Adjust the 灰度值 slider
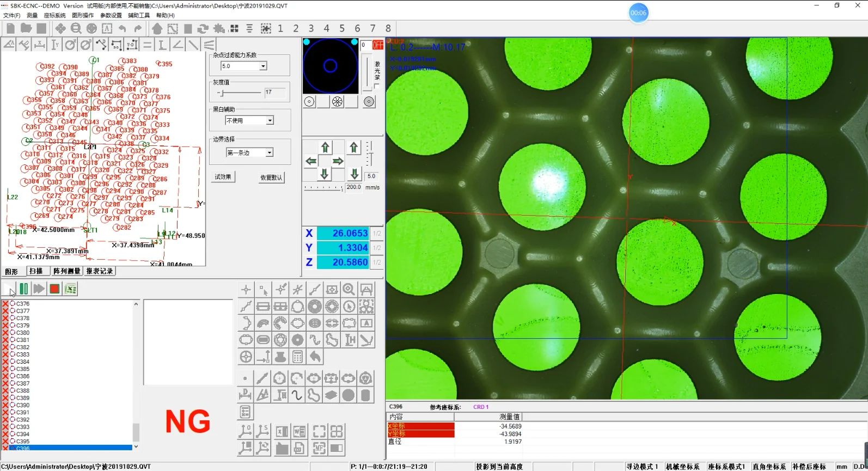The width and height of the screenshot is (868, 471). pos(221,93)
